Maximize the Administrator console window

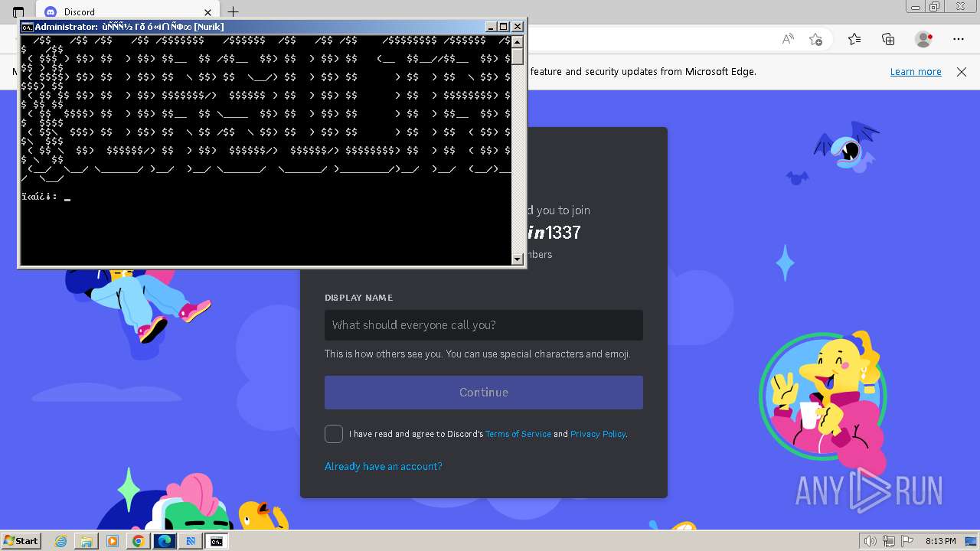504,27
